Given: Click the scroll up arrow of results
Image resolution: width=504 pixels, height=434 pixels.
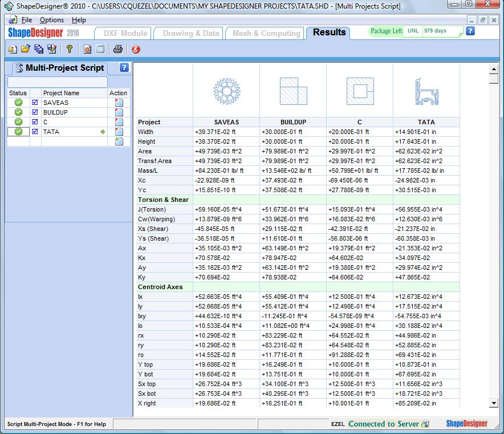Looking at the screenshot, I should tap(494, 69).
